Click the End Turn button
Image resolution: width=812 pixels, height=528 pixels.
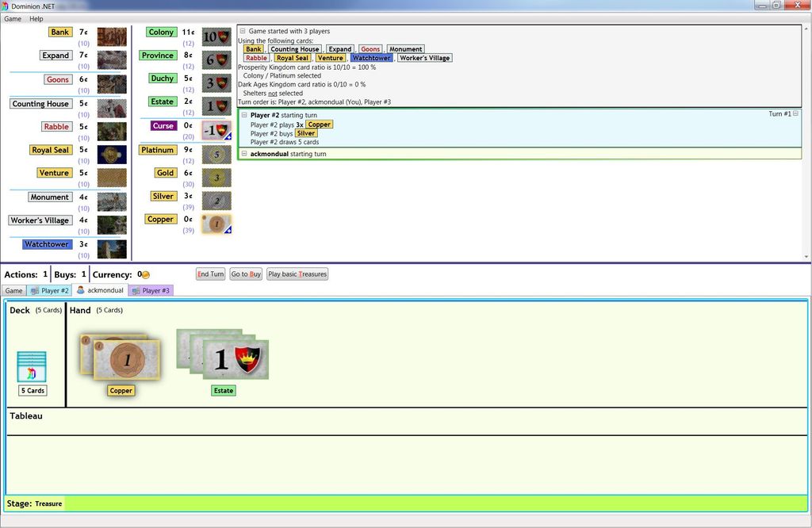click(211, 274)
